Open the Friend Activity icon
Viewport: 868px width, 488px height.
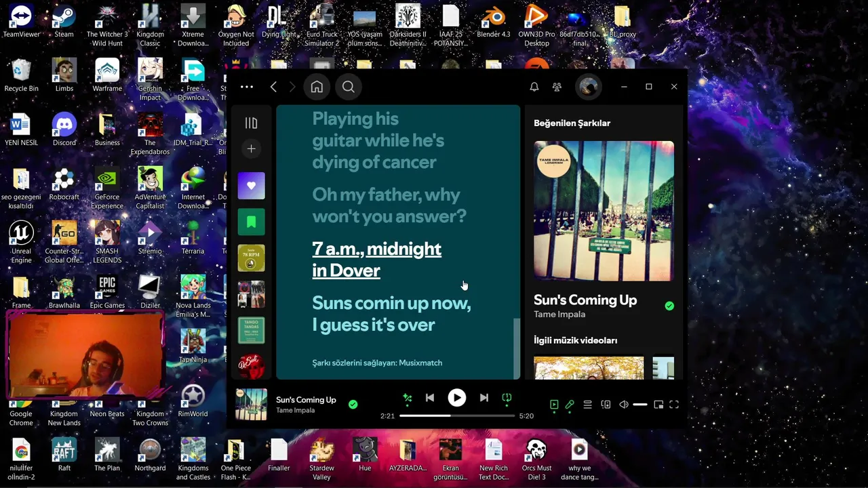coord(557,87)
